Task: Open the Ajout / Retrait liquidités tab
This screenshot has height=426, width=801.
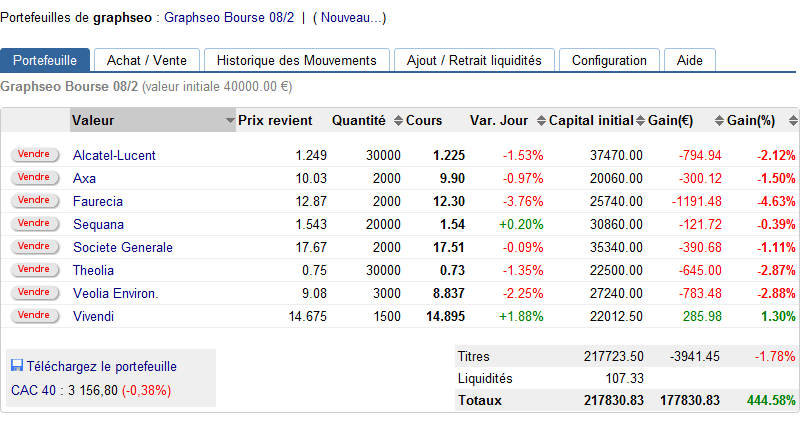Action: 474,60
